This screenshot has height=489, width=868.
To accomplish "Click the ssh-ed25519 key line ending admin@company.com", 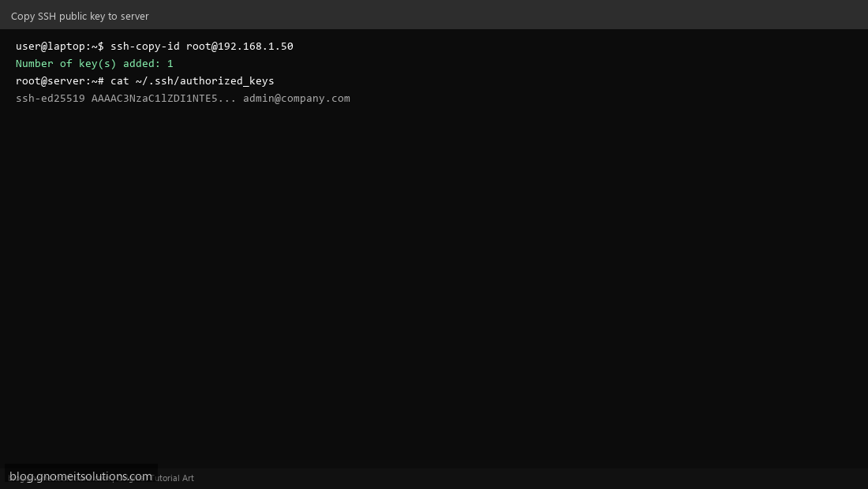I will 183,99.
